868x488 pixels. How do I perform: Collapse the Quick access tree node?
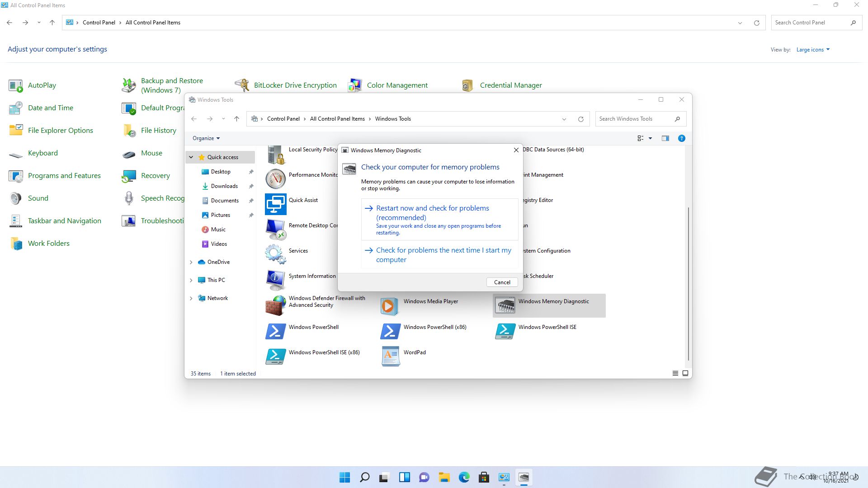191,157
